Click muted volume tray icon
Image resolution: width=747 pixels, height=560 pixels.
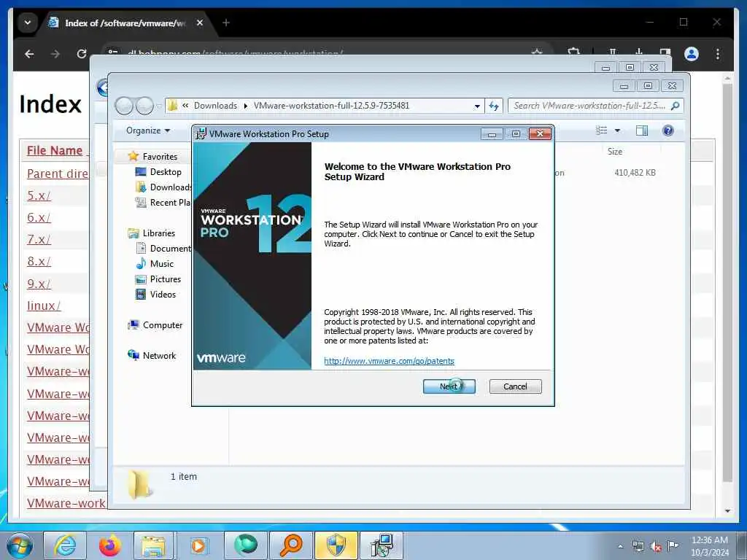656,547
